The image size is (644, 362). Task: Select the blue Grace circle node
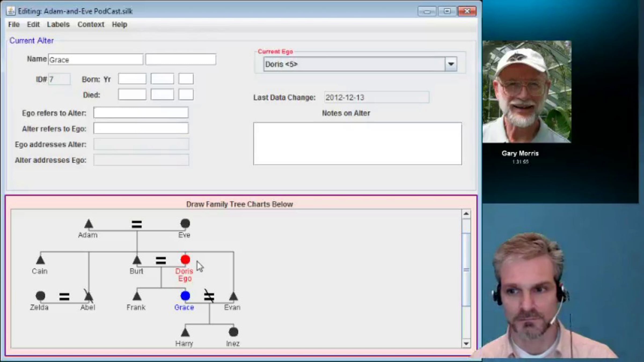click(185, 296)
